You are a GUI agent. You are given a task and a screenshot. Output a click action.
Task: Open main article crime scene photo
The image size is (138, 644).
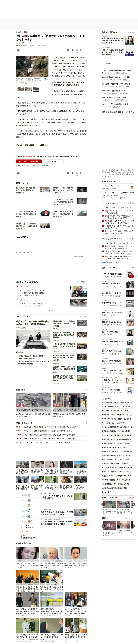(32, 67)
